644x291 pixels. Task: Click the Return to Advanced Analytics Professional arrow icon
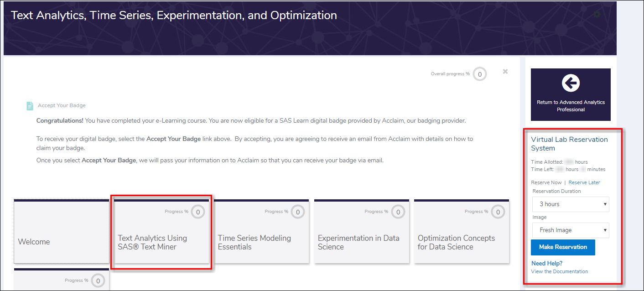click(x=571, y=84)
